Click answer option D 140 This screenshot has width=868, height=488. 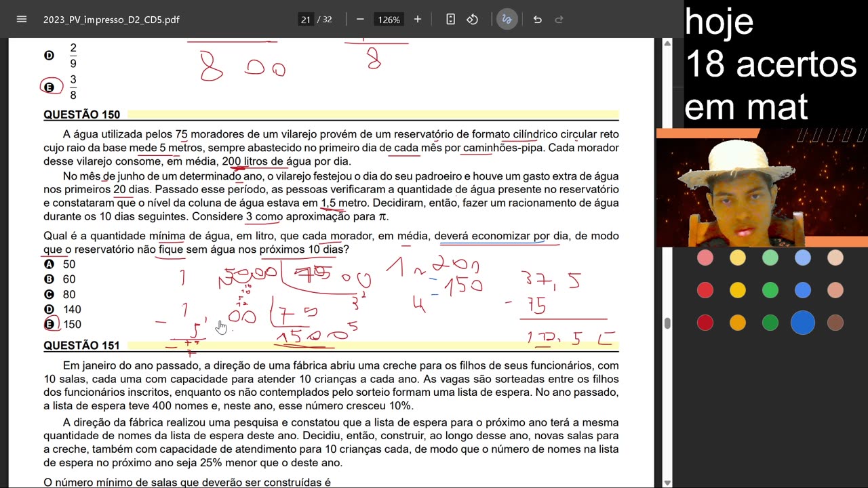coord(62,309)
